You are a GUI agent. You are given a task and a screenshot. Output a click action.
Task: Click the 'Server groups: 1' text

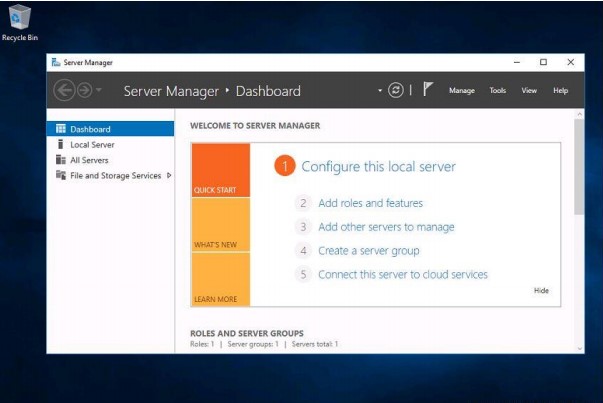click(253, 344)
